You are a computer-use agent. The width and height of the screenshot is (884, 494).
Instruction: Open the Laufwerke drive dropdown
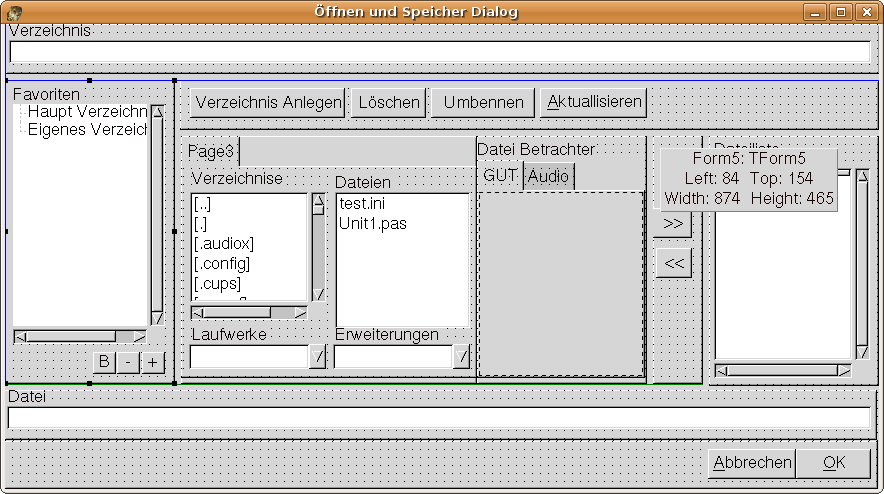click(x=317, y=357)
